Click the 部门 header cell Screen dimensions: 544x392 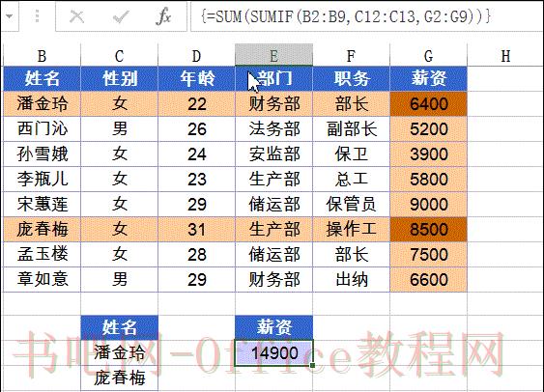coord(273,78)
